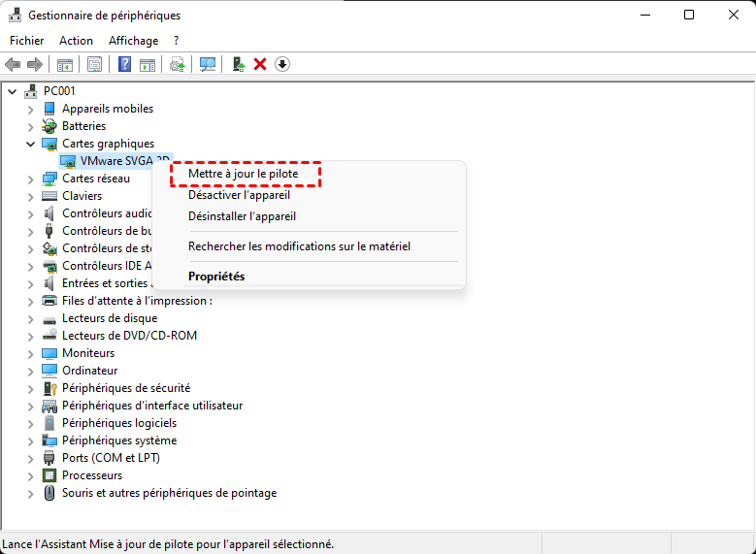Collapse the Cartes graphiques category

coord(30,144)
